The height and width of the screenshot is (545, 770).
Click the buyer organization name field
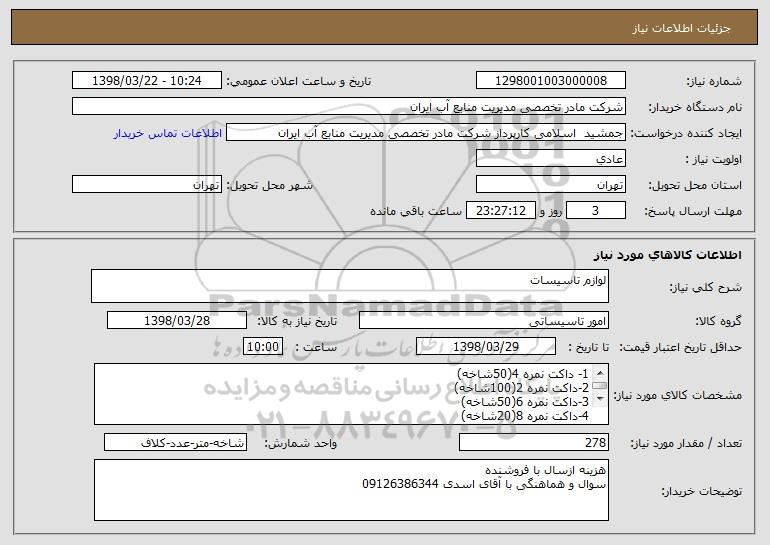click(349, 107)
